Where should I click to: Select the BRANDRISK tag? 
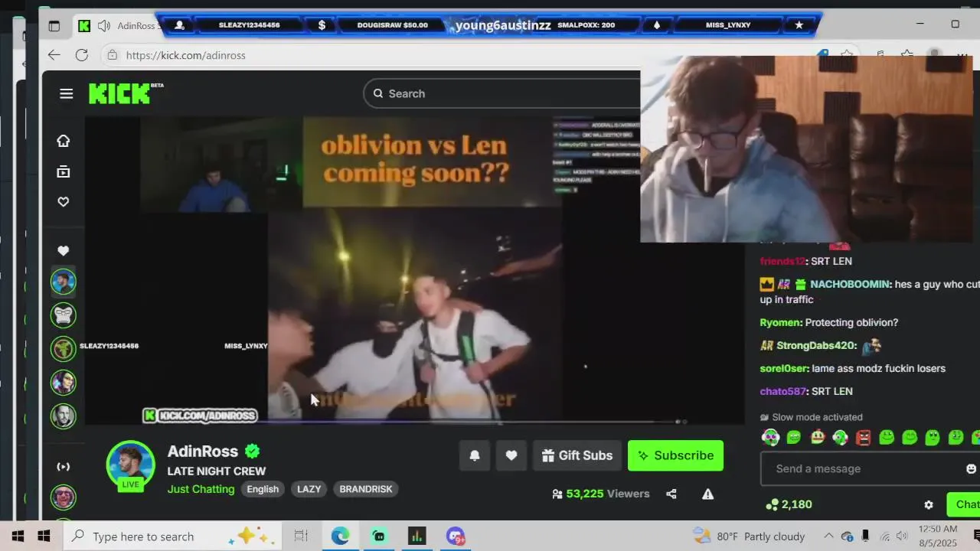point(366,489)
